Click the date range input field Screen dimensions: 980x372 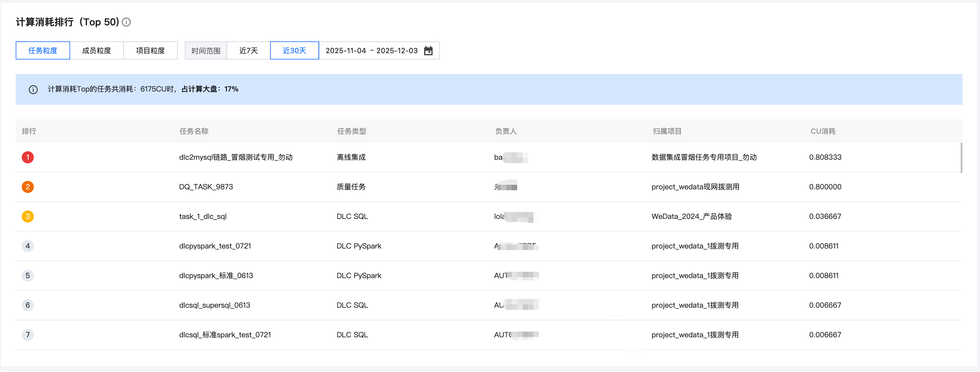coord(371,51)
